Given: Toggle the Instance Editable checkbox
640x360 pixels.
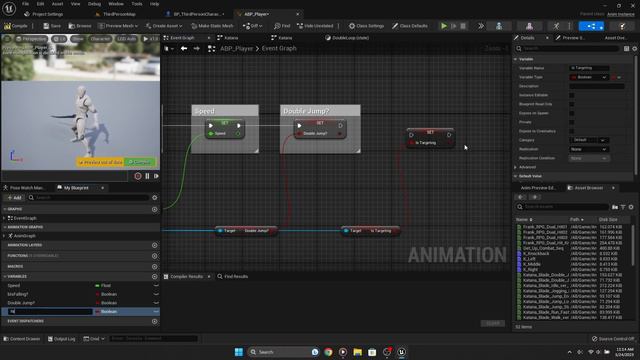Looking at the screenshot, I should (x=572, y=95).
